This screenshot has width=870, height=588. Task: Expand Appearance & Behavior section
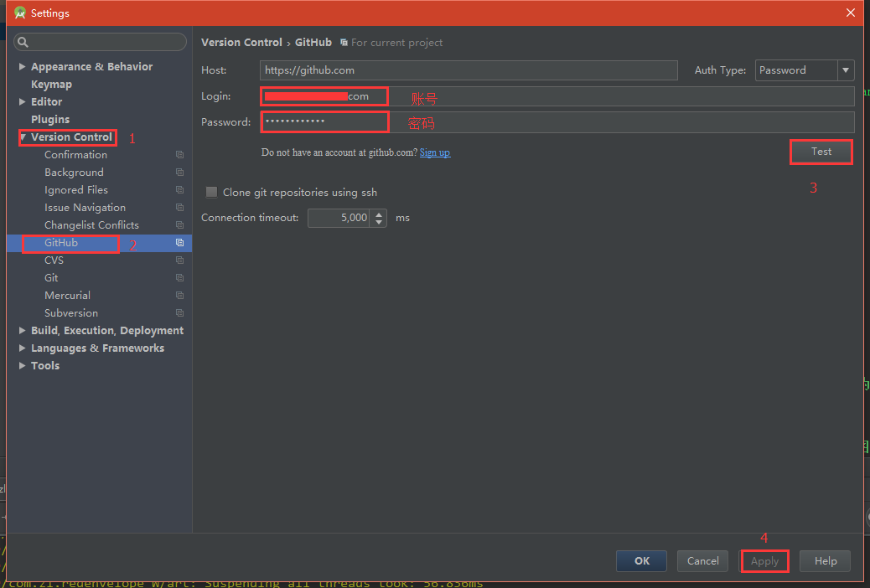click(x=22, y=66)
